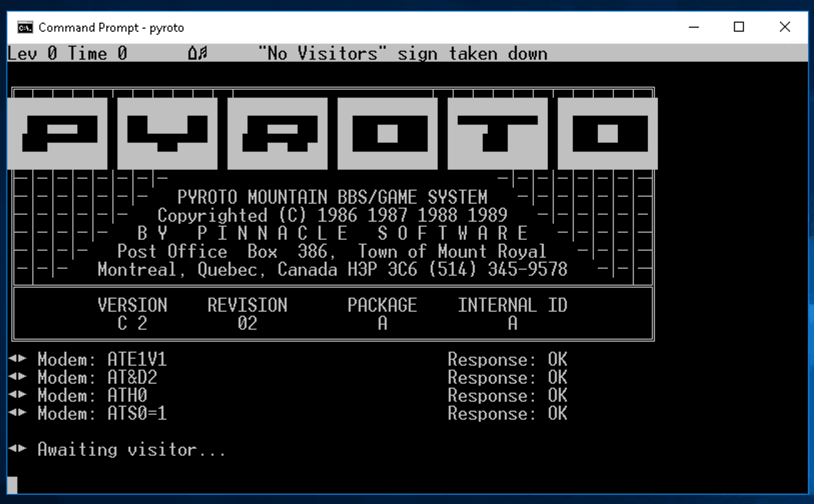
Task: Maximize the Command Prompt window
Action: (x=739, y=27)
